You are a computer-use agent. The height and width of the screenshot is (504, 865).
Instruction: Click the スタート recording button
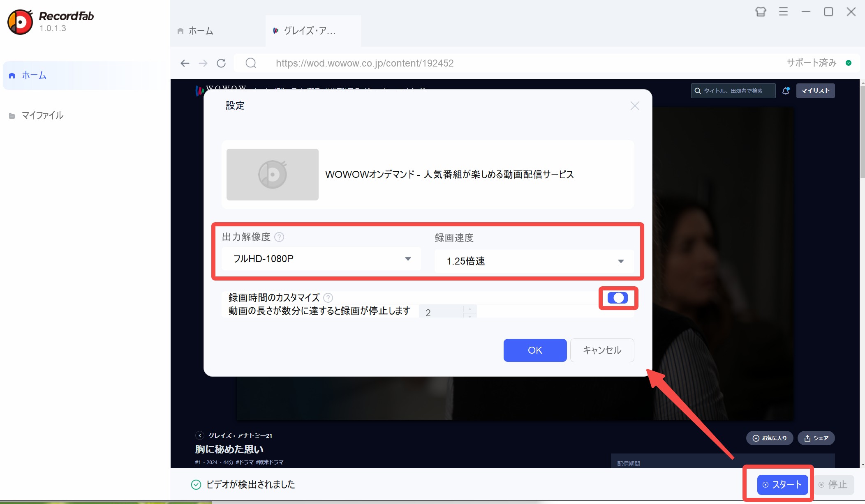[782, 485]
